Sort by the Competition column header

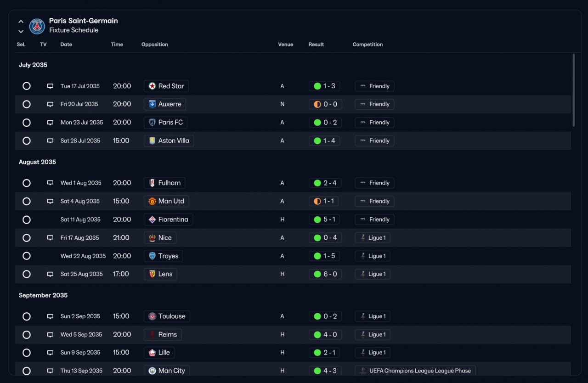pyautogui.click(x=367, y=45)
